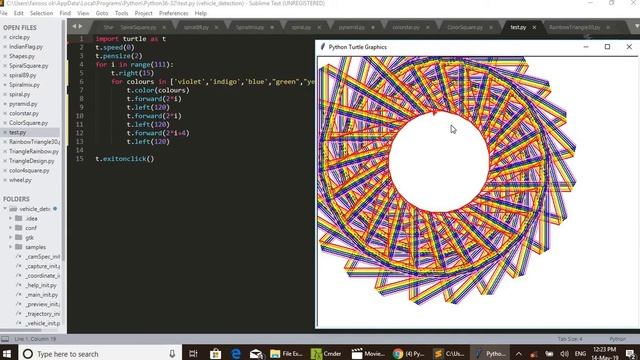
Task: Change Tab Size setting in status bar
Action: tap(570, 339)
